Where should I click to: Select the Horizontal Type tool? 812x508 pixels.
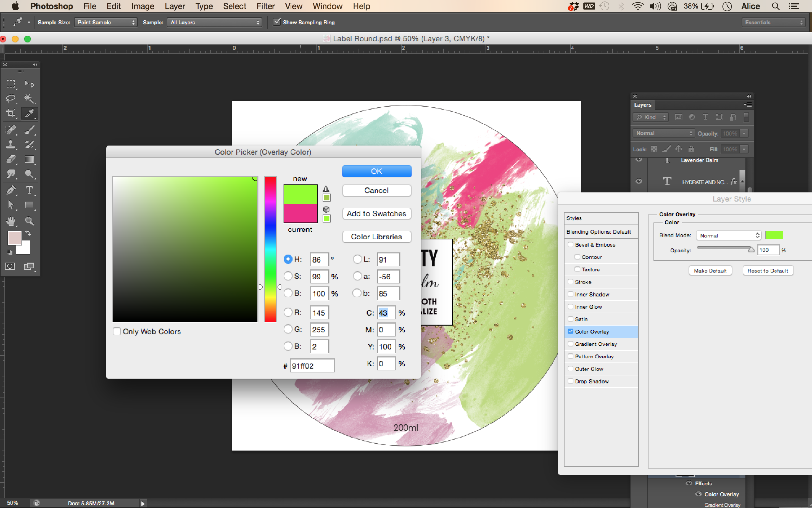[29, 190]
